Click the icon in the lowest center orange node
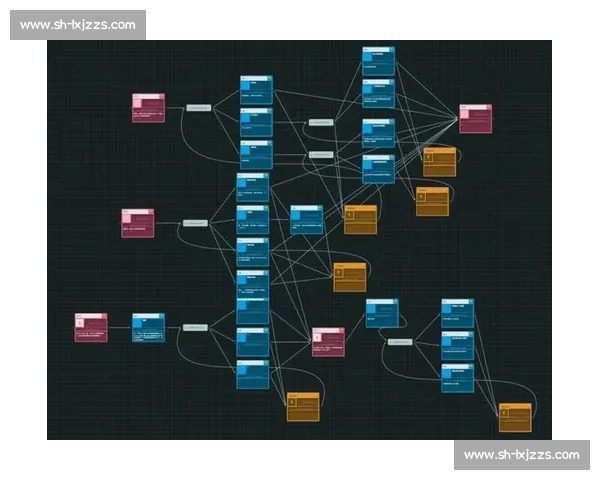The height and width of the screenshot is (480, 600). pyautogui.click(x=293, y=402)
